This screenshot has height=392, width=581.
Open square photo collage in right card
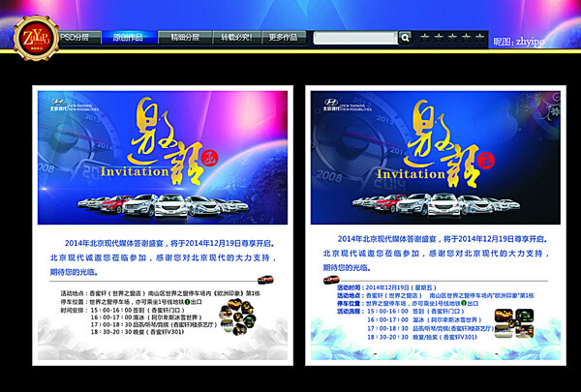514,323
